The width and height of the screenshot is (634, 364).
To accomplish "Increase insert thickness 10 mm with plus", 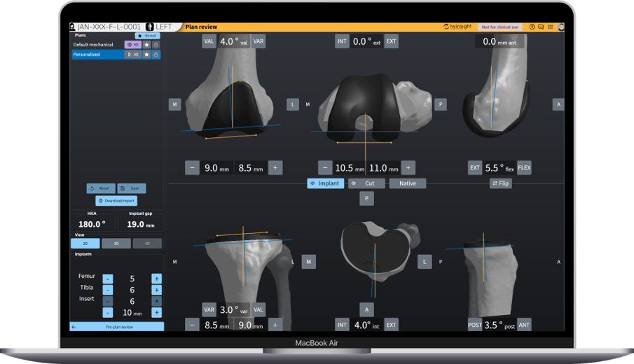I will point(156,312).
